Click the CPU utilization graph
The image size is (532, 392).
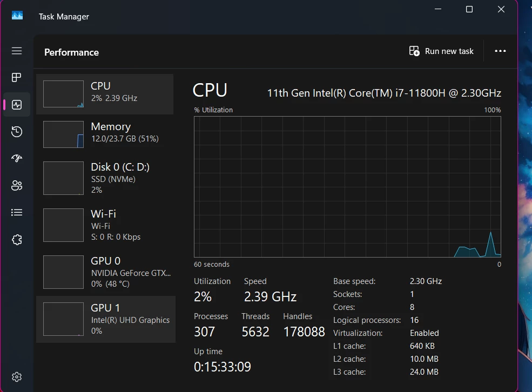347,187
